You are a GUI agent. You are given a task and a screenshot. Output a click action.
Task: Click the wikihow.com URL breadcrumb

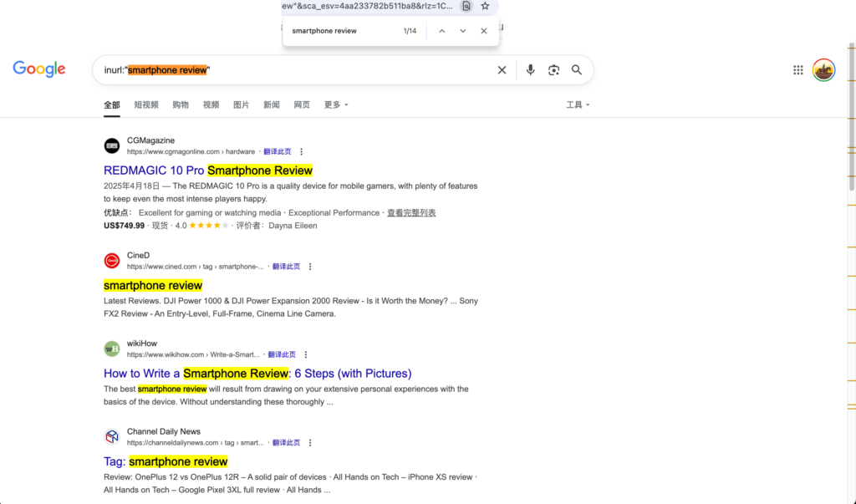(x=193, y=355)
